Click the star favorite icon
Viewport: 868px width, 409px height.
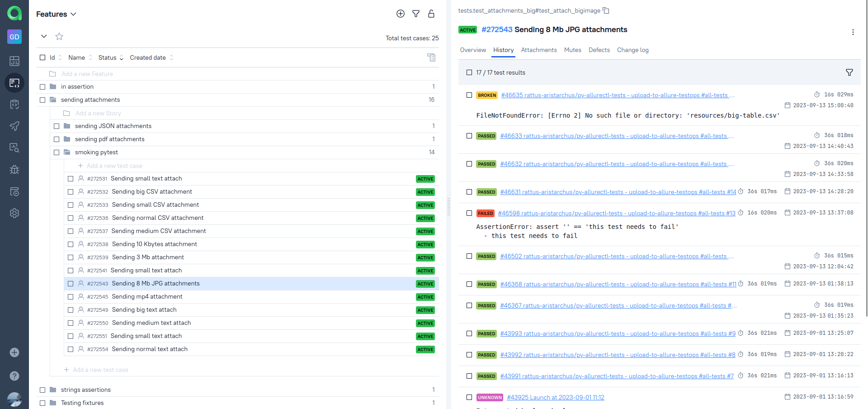[x=59, y=36]
